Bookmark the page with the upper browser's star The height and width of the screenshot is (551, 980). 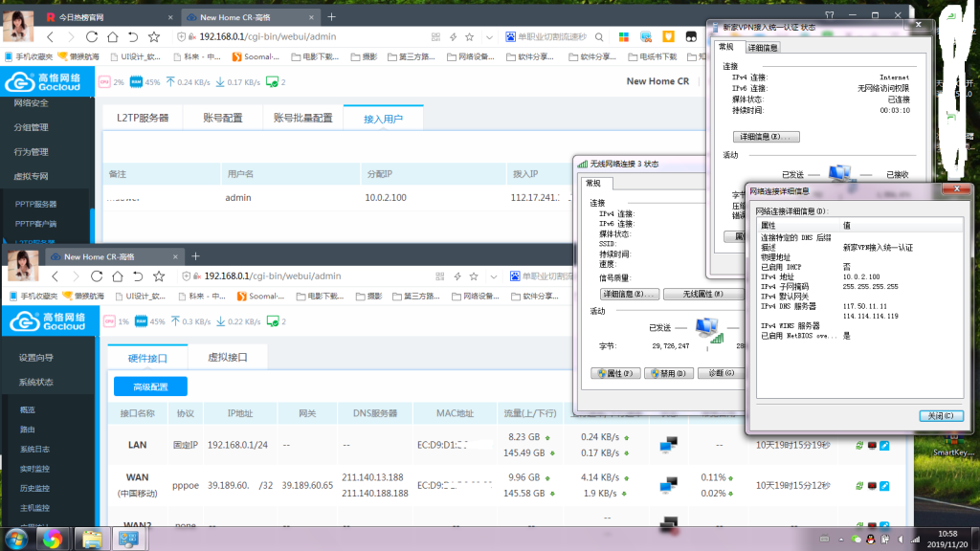click(154, 37)
